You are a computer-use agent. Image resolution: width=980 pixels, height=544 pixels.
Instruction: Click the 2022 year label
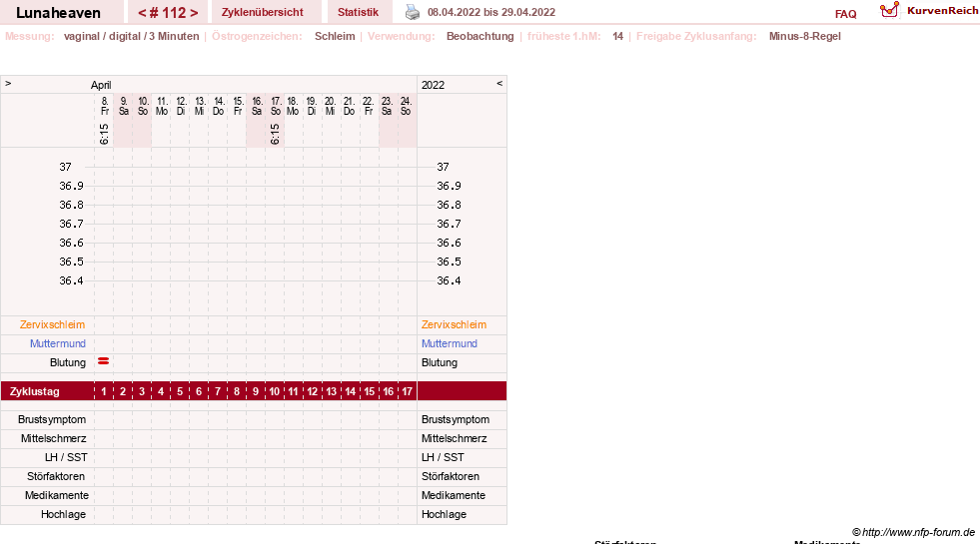(x=434, y=85)
